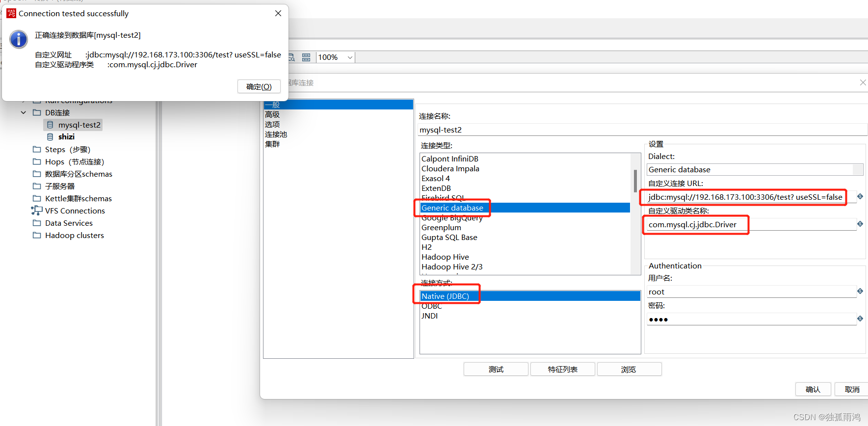Open the Steps (步骤) folder
The width and height of the screenshot is (868, 426).
68,149
